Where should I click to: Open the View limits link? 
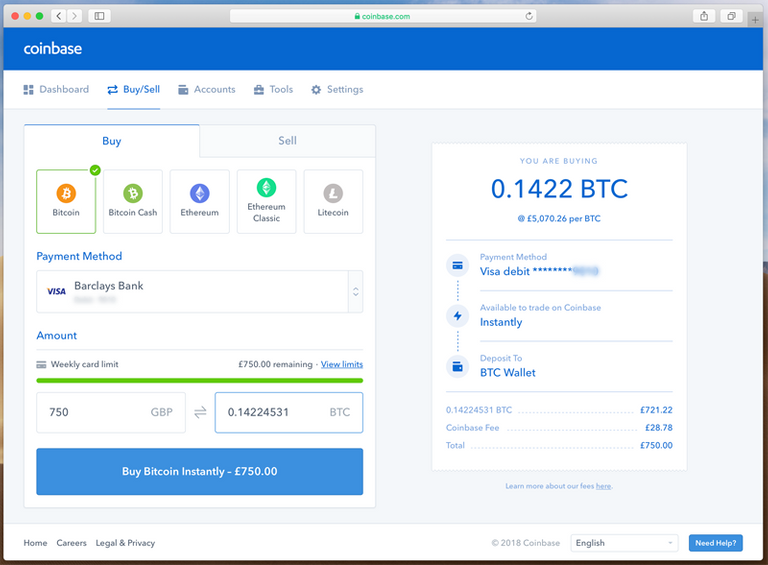pos(341,365)
